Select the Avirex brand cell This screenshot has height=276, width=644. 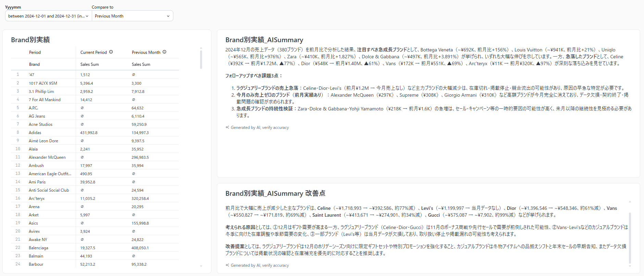point(34,231)
